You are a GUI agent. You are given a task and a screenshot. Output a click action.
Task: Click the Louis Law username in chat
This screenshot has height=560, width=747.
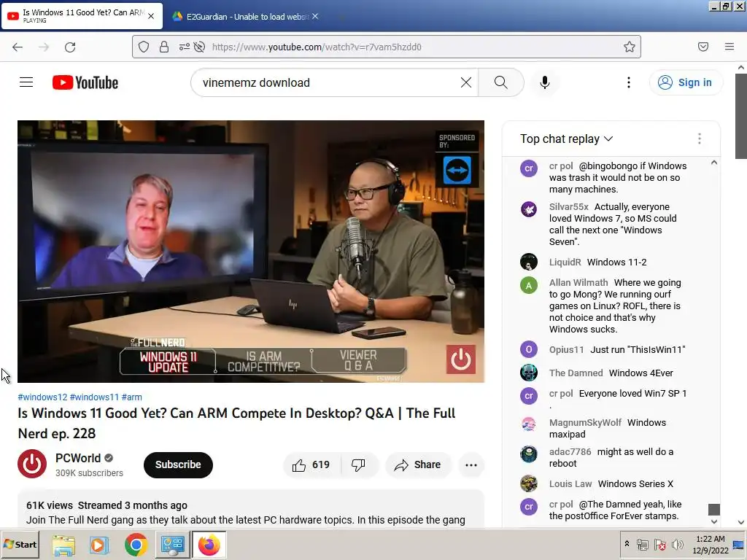[x=570, y=484]
